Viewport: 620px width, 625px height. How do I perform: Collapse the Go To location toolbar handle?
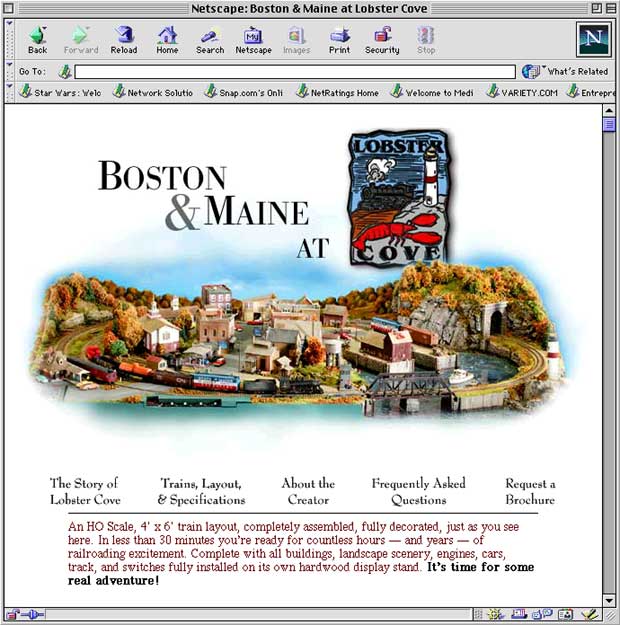(9, 72)
